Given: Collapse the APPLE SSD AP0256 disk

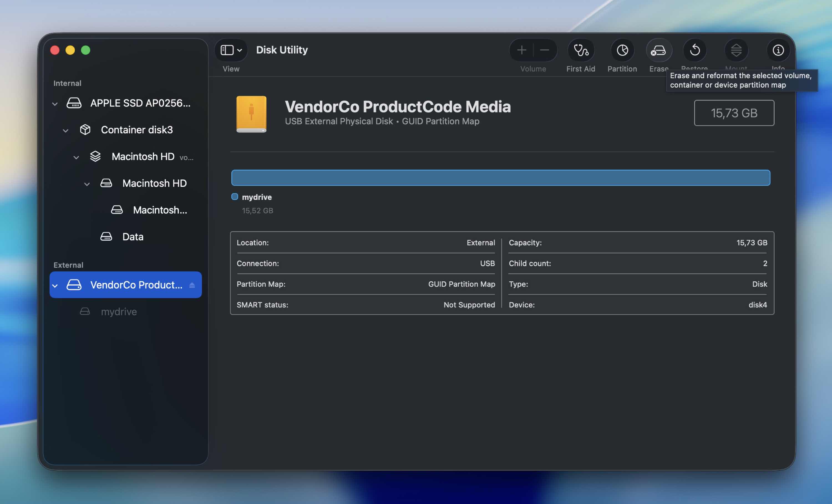Looking at the screenshot, I should pyautogui.click(x=55, y=104).
